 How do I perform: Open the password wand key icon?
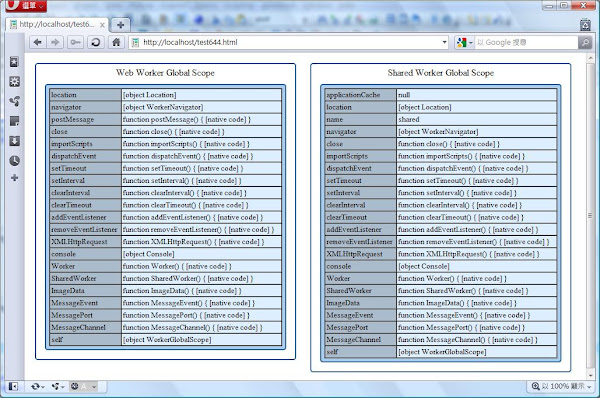(75, 42)
